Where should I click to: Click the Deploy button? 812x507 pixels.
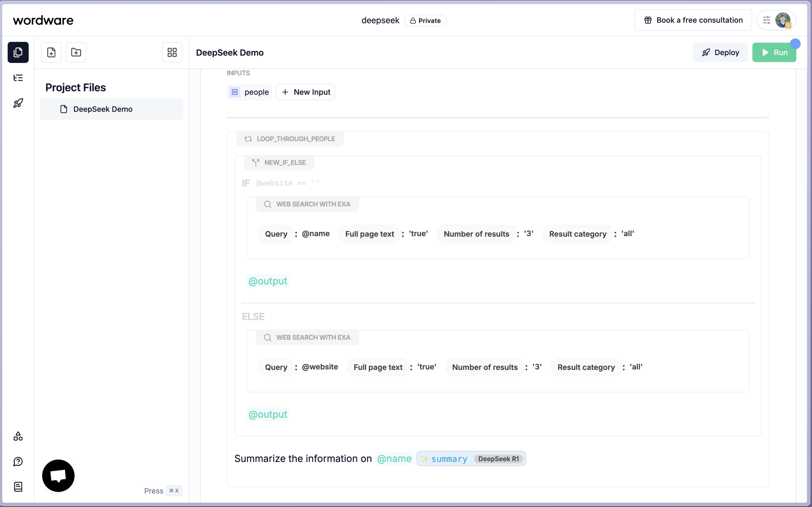pos(720,52)
